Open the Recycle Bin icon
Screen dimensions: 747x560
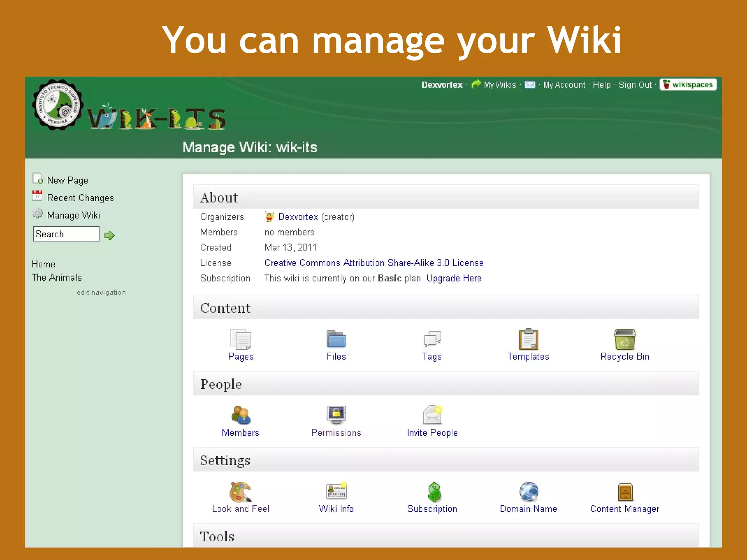[x=625, y=339]
